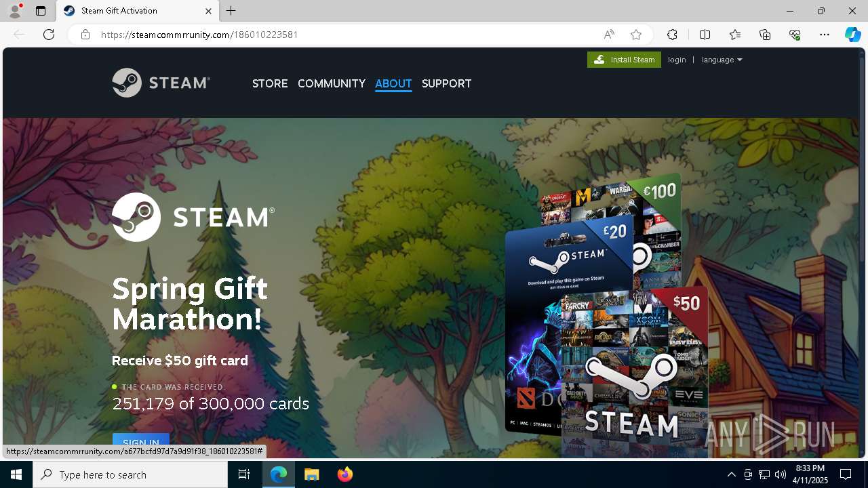Open the COMMUNITY menu
Viewport: 868px width, 488px height.
(332, 83)
